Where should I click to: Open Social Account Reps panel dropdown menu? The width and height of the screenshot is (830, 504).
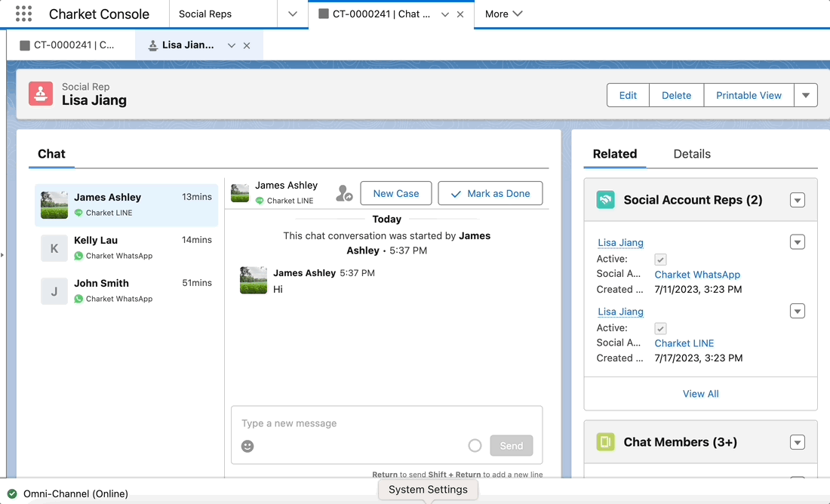tap(798, 200)
